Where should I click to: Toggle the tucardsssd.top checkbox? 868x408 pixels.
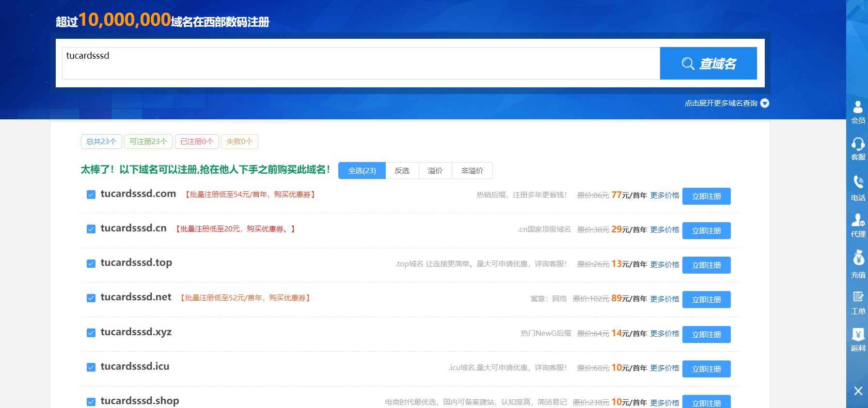tap(91, 263)
